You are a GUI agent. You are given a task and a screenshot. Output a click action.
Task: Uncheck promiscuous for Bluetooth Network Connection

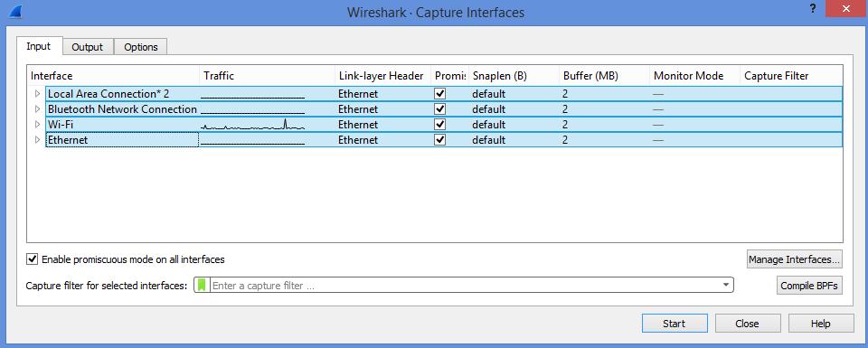pyautogui.click(x=440, y=109)
